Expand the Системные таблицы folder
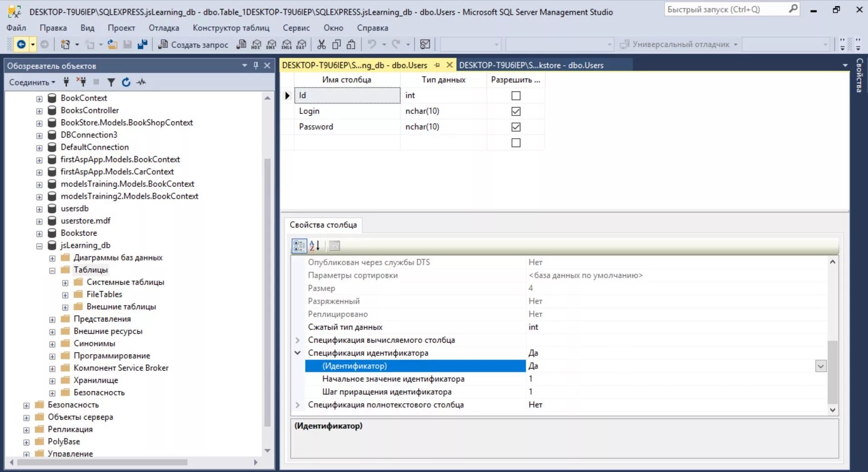 click(x=65, y=283)
